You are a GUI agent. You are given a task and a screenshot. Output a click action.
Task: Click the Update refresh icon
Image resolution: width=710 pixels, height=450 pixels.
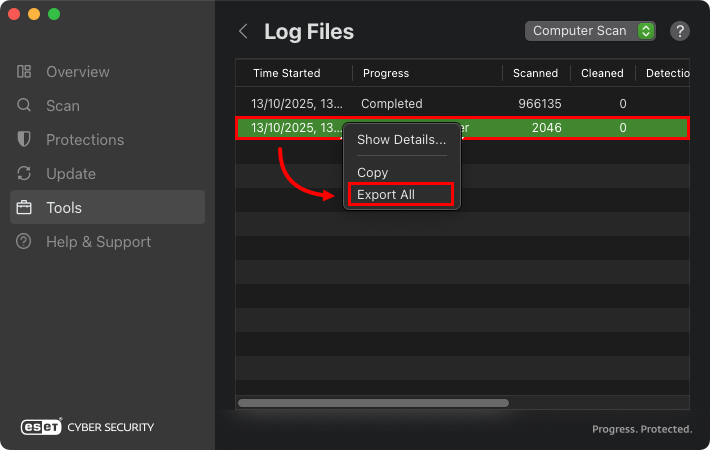pyautogui.click(x=24, y=174)
